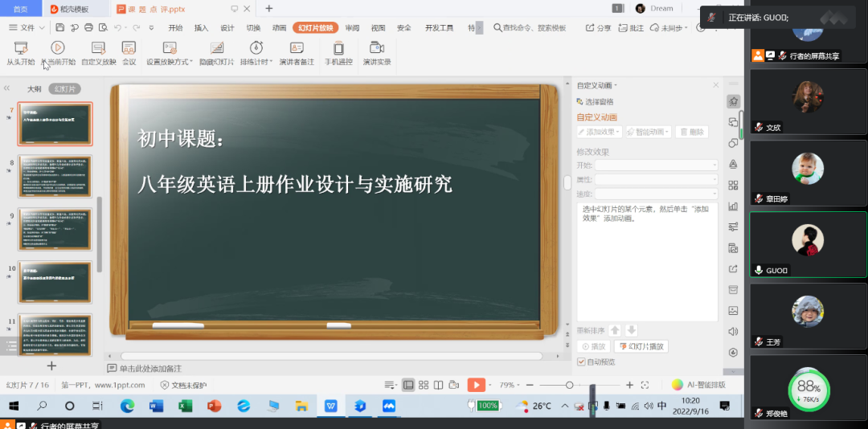Click 选择窗格 selection pane link
The width and height of the screenshot is (868, 429).
pyautogui.click(x=595, y=102)
